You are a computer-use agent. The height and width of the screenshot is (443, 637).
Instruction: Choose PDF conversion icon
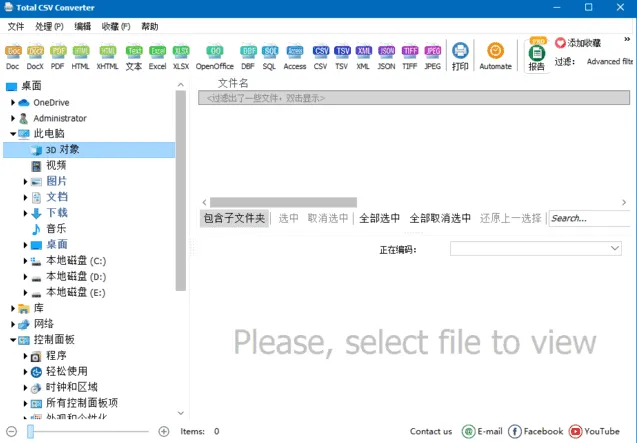pos(58,56)
